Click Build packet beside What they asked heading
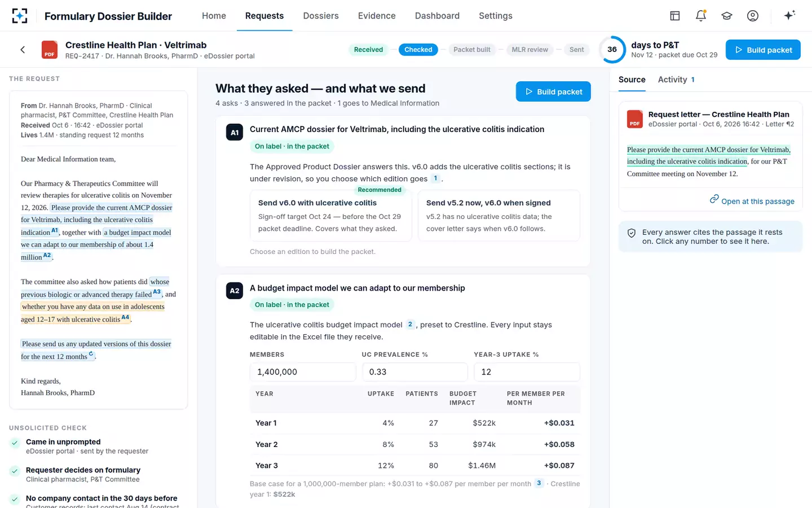This screenshot has height=508, width=812. point(553,91)
